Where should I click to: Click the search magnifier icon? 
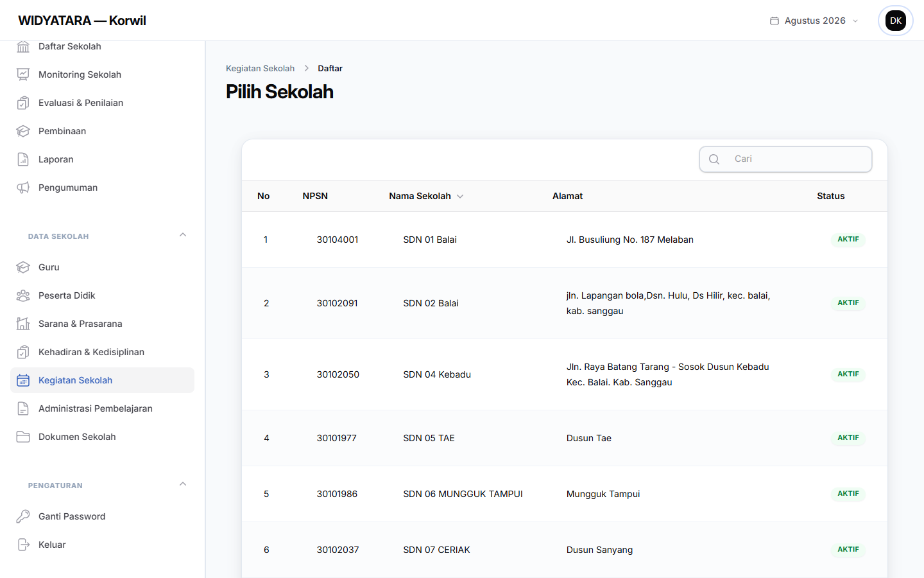point(714,159)
